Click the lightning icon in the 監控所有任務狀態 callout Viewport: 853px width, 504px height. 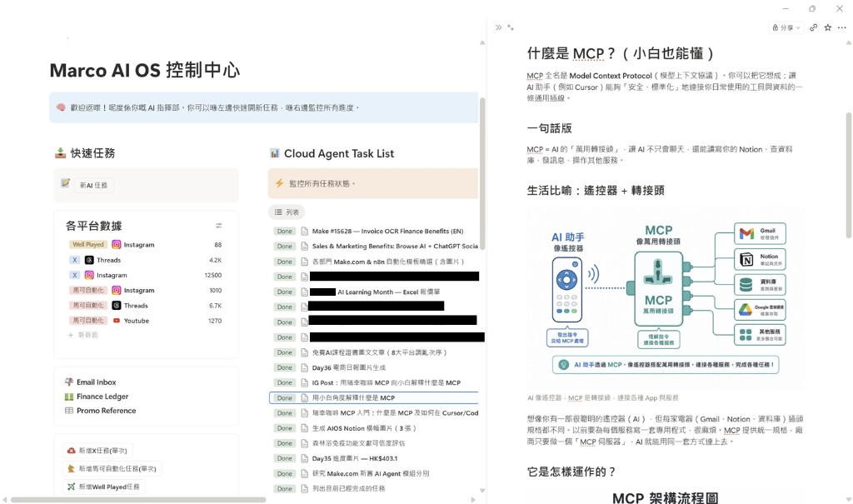[280, 183]
